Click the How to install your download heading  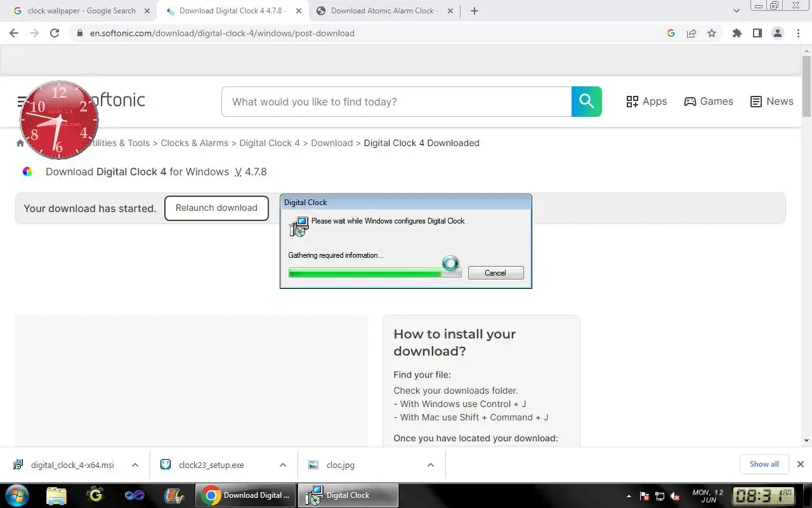454,342
